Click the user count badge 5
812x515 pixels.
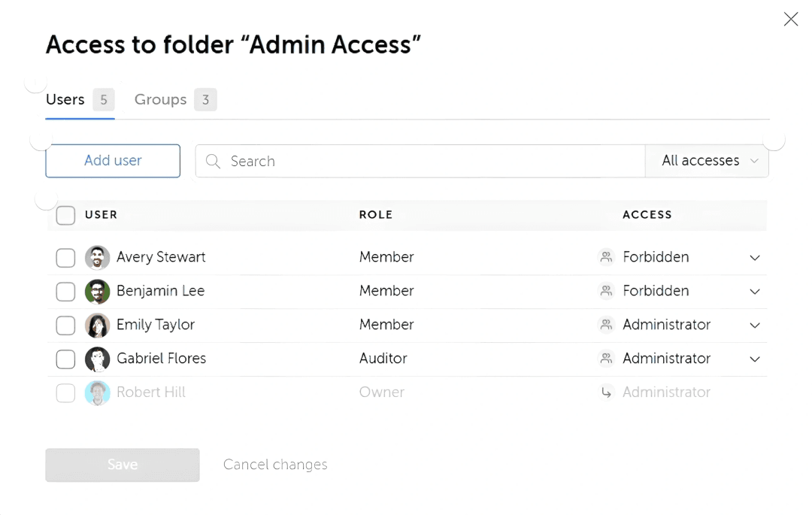[x=104, y=100]
